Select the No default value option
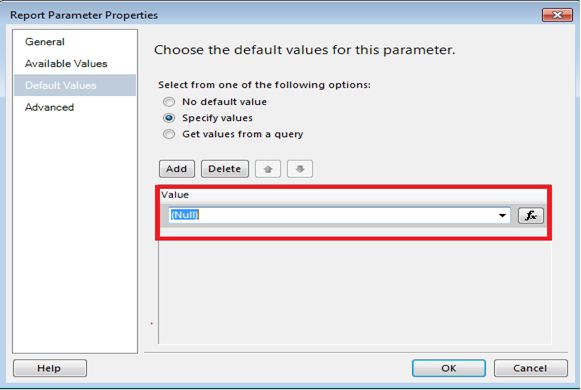This screenshot has width=581, height=390. [169, 102]
